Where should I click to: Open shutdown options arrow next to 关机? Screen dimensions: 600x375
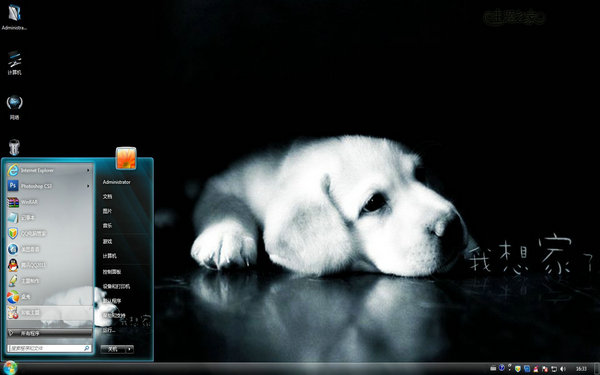click(x=130, y=349)
